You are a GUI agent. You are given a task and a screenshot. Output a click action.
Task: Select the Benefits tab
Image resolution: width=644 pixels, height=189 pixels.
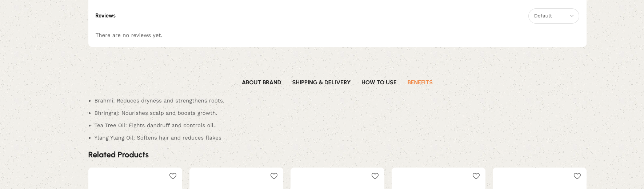click(x=420, y=83)
